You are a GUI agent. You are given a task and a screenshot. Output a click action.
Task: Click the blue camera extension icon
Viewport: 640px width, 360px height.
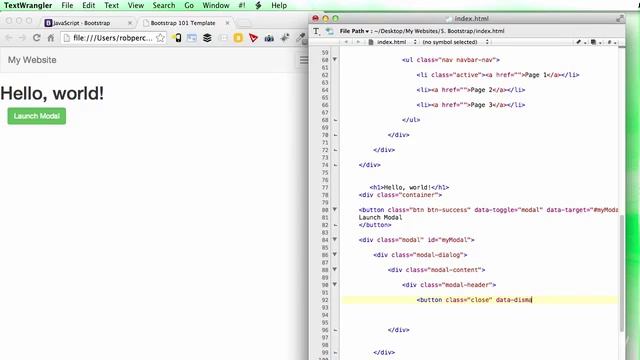pos(269,38)
